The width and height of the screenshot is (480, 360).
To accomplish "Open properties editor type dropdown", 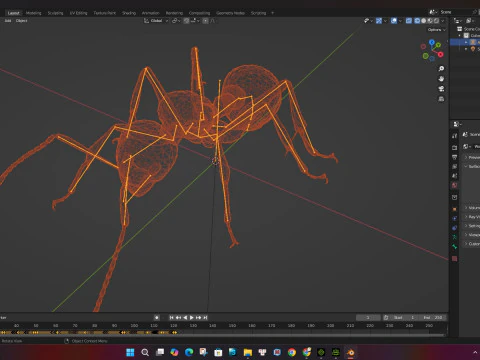I will coord(457,124).
